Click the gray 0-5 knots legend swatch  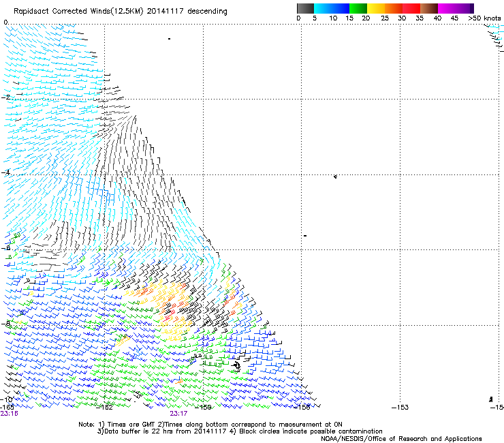(305, 8)
